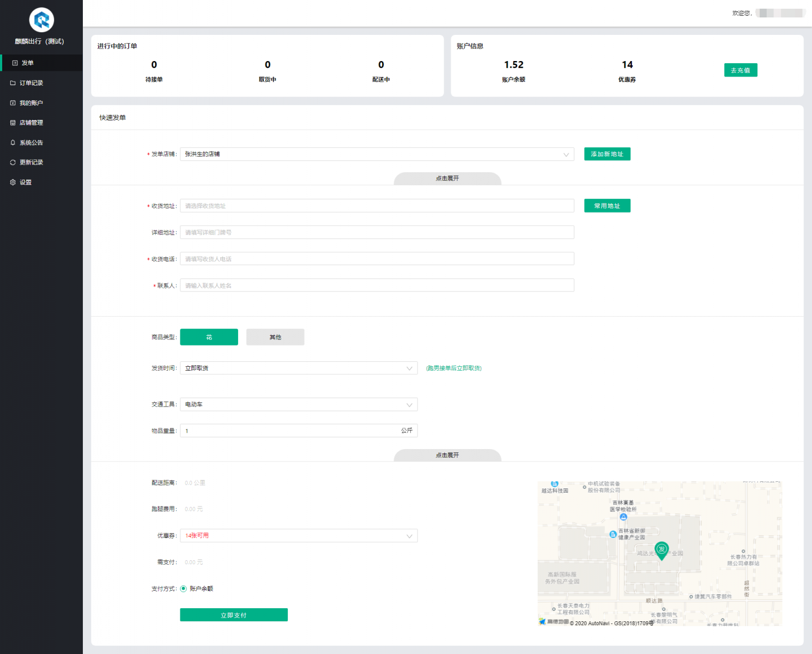Click the 麒麟出行 logo in sidebar
Image resolution: width=812 pixels, height=654 pixels.
click(x=41, y=20)
